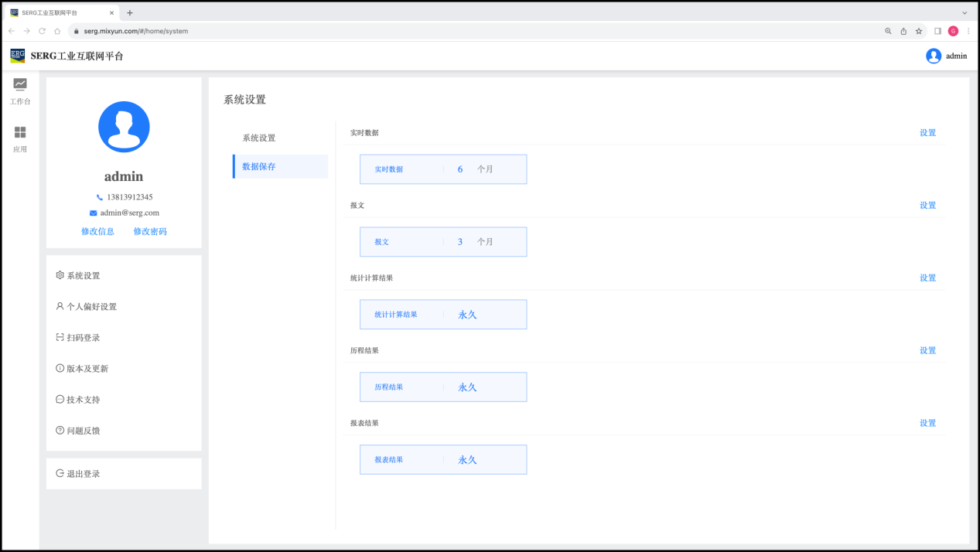Viewport: 980px width, 552px height.
Task: Click the admin avatar in top bar
Action: 934,56
